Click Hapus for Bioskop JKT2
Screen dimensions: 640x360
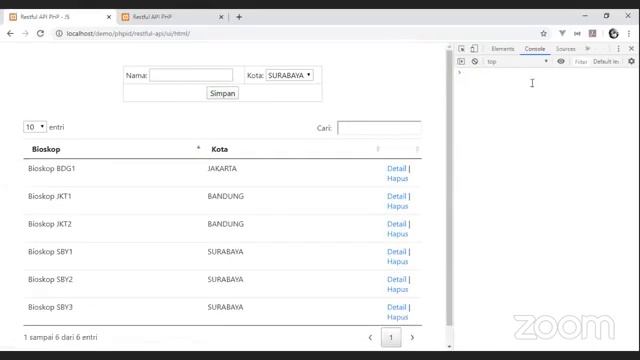tap(398, 234)
